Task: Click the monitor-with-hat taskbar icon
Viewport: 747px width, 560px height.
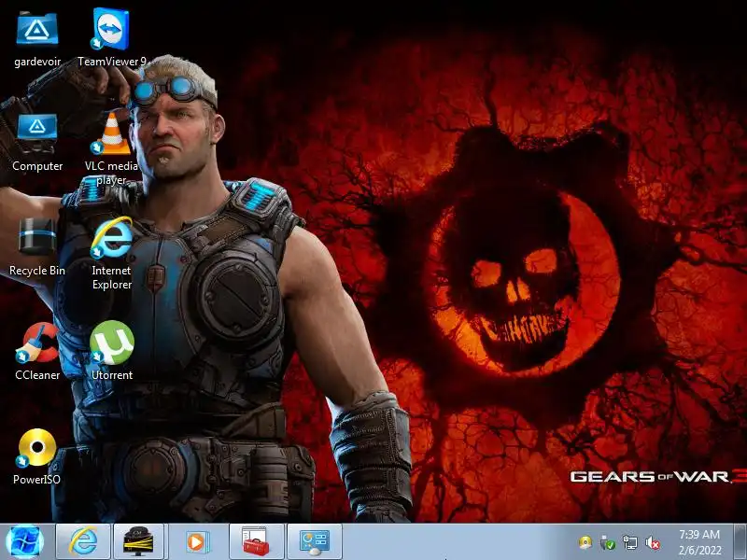Action: (x=138, y=541)
